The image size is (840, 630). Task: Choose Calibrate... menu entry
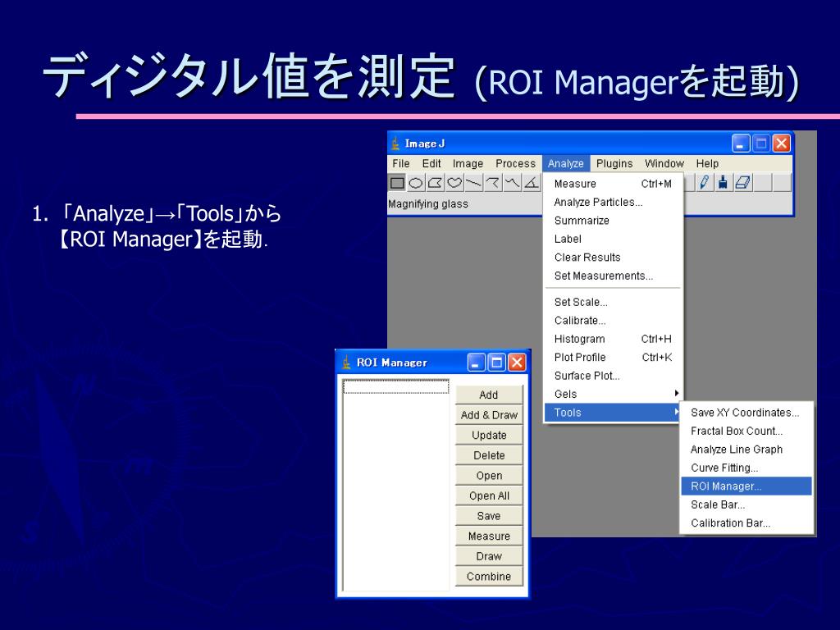[x=614, y=321]
